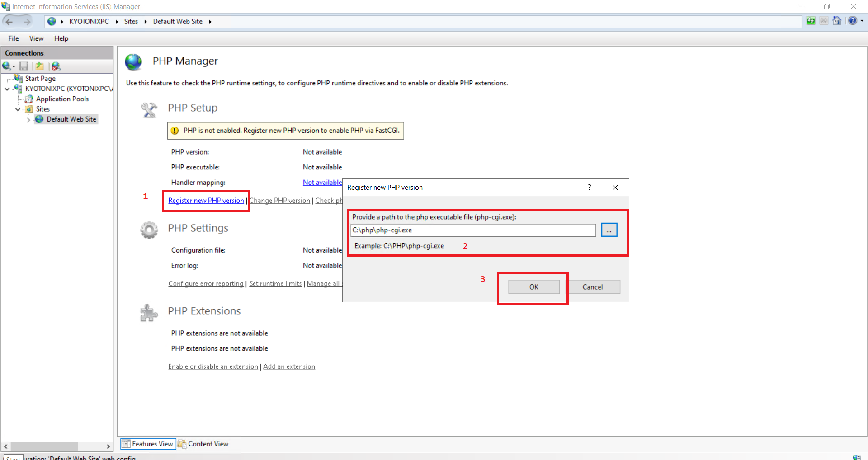Image resolution: width=868 pixels, height=460 pixels.
Task: Click Manage all settings link
Action: click(324, 284)
